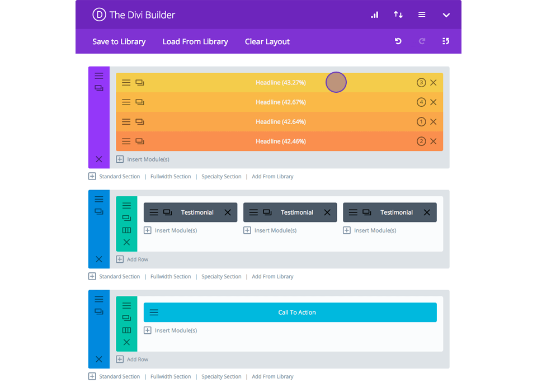Duplicate the Headline (42.46%) module
Screen dimensions: 537x392
(x=139, y=141)
